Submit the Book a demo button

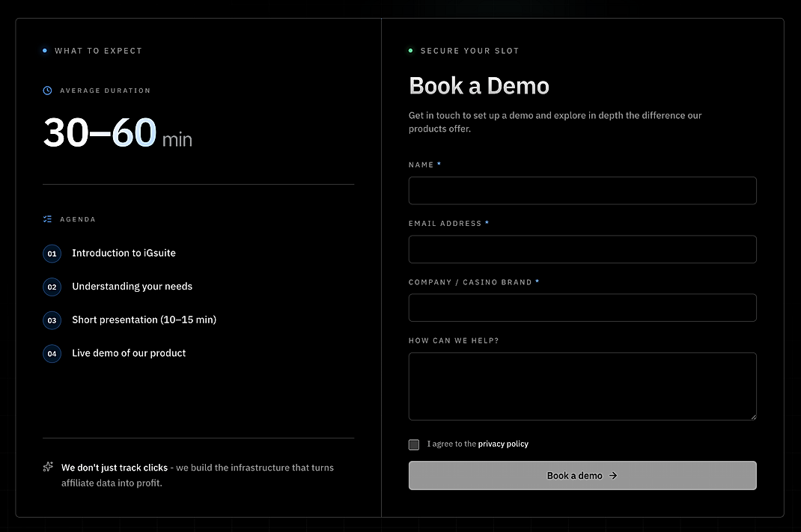582,475
